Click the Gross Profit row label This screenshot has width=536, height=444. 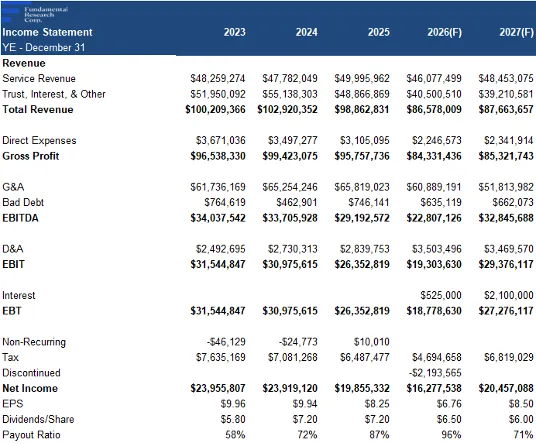(x=31, y=156)
